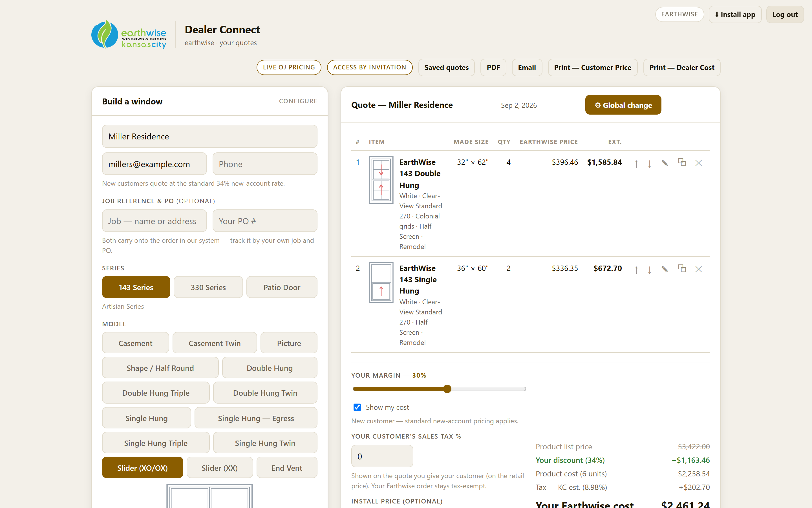Choose the Double Hung model
The image size is (812, 508).
270,368
